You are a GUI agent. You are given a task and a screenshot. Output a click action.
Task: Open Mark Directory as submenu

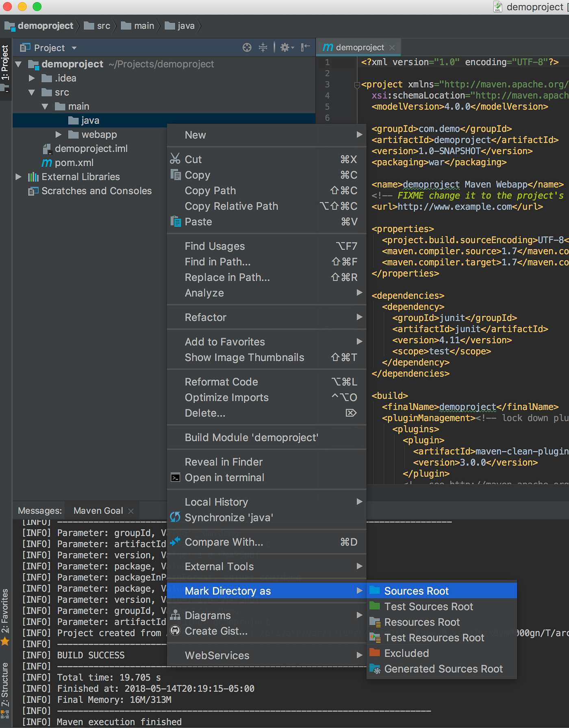click(x=267, y=591)
